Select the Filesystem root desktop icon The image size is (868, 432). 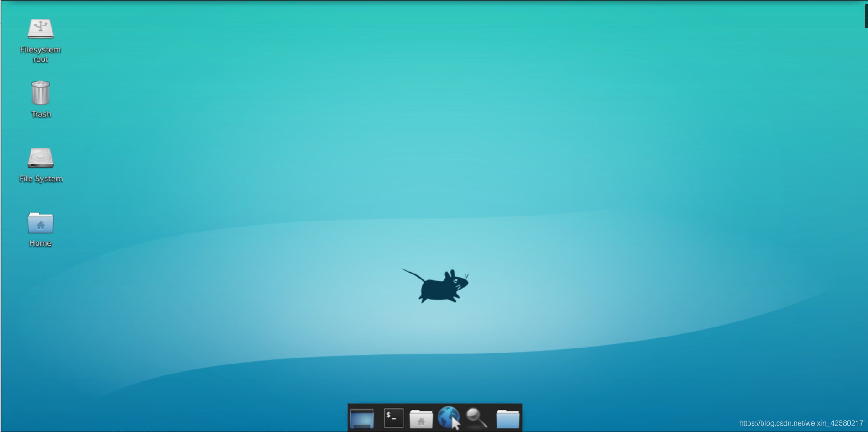41,29
